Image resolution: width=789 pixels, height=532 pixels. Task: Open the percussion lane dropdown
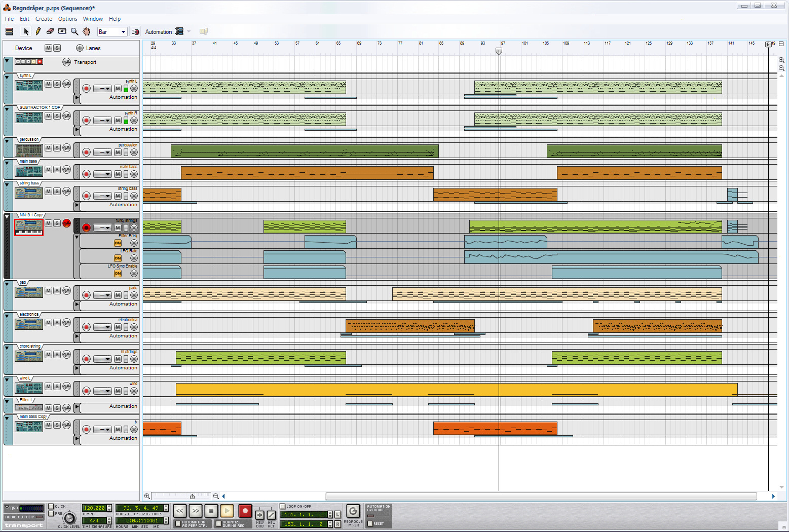[x=102, y=153]
